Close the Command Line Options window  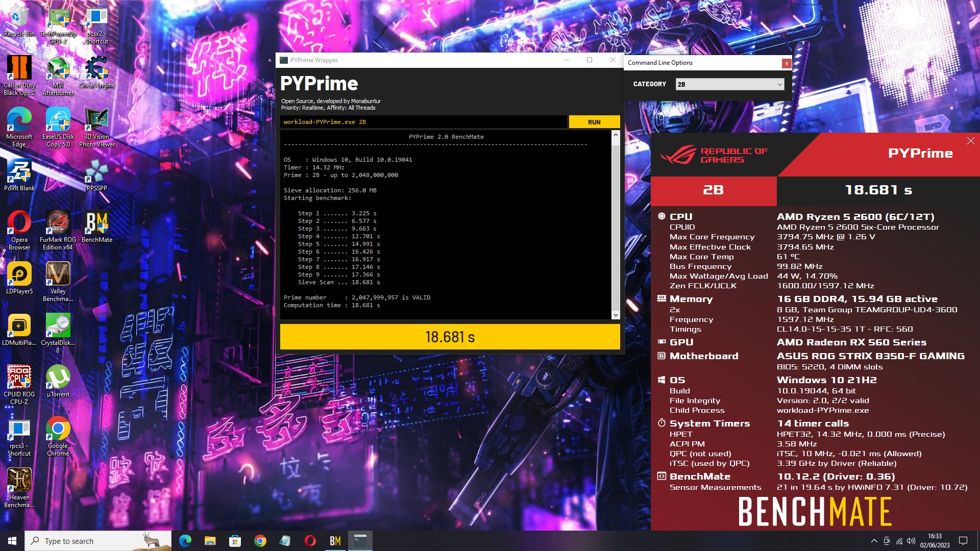[787, 63]
